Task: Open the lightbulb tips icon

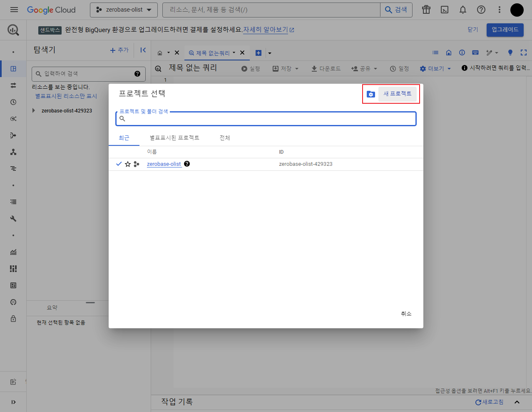Action: pos(510,52)
